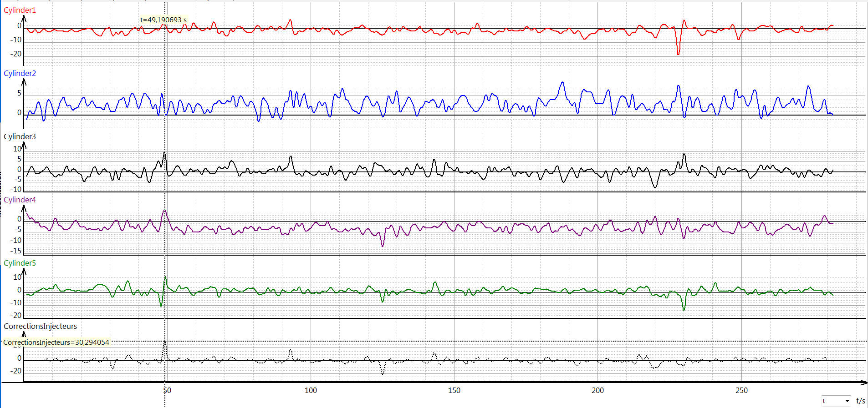This screenshot has height=408, width=868.
Task: Select the blue Cylinder2 trace label
Action: click(x=20, y=73)
